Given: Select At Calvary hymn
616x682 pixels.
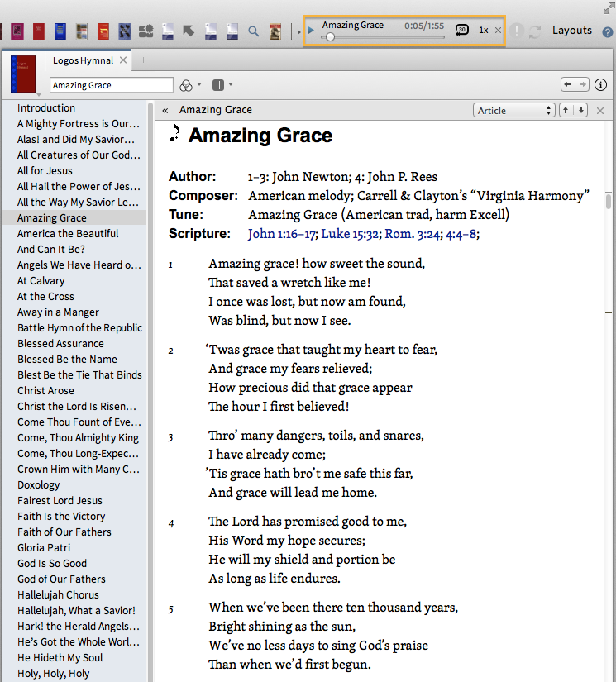Looking at the screenshot, I should pos(41,280).
